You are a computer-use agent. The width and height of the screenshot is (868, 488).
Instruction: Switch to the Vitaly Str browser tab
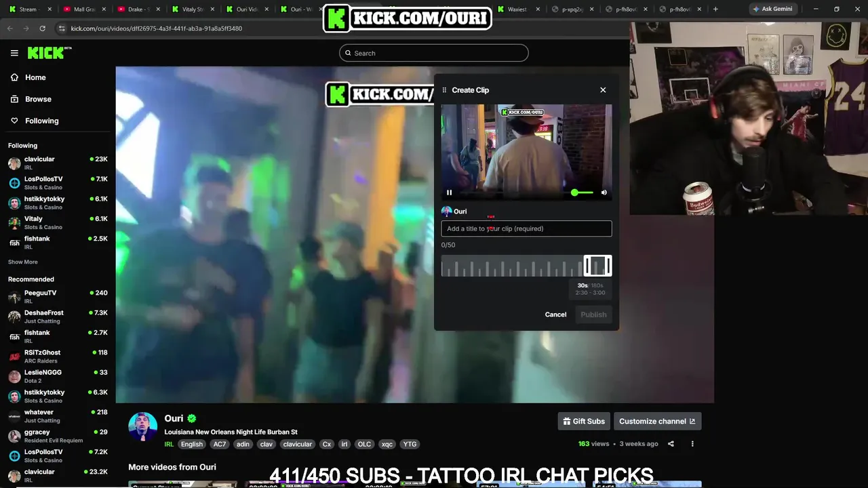(x=193, y=9)
